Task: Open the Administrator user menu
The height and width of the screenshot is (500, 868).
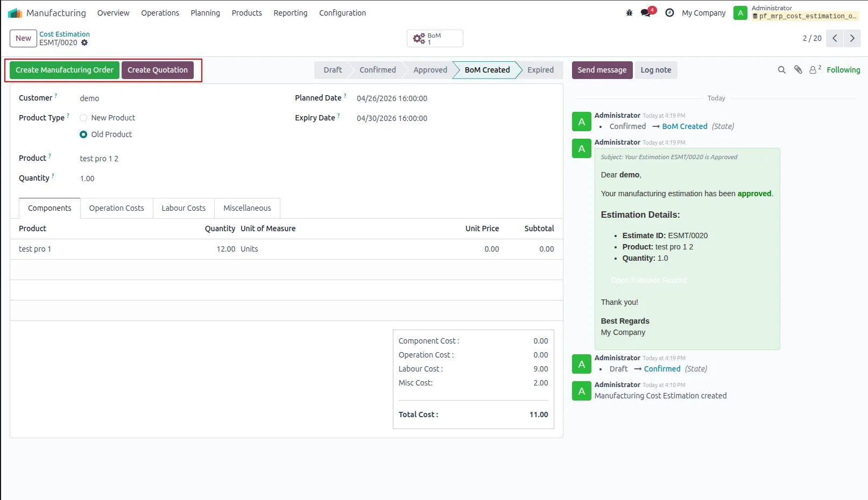Action: [796, 12]
